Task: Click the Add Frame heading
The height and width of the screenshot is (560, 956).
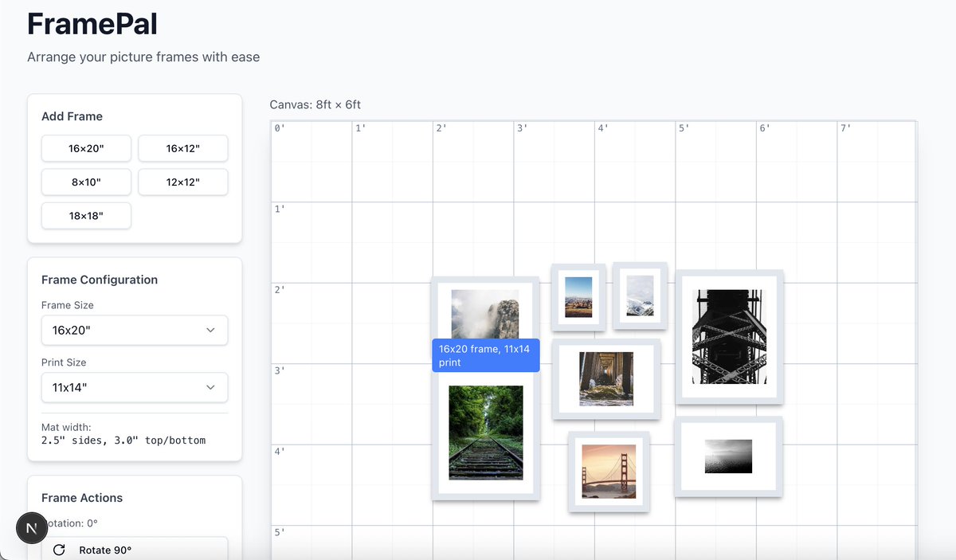Action: click(x=72, y=116)
